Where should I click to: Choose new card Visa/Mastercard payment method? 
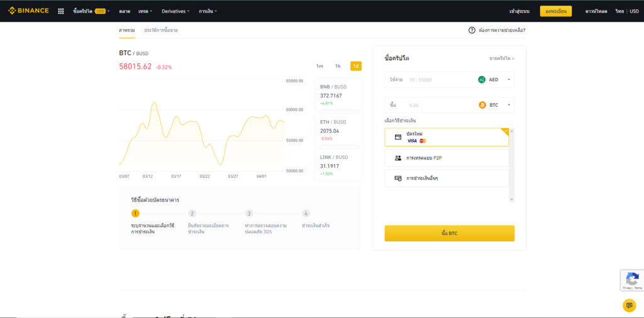pos(447,137)
